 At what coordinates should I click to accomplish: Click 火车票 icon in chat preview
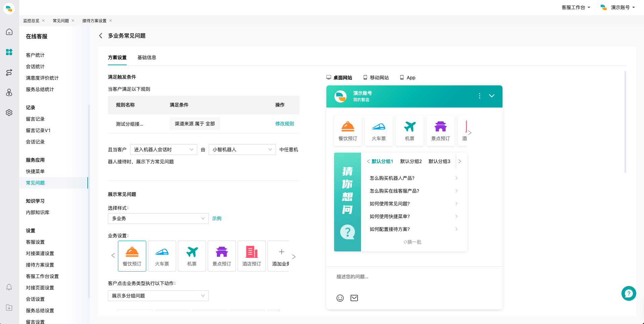379,131
